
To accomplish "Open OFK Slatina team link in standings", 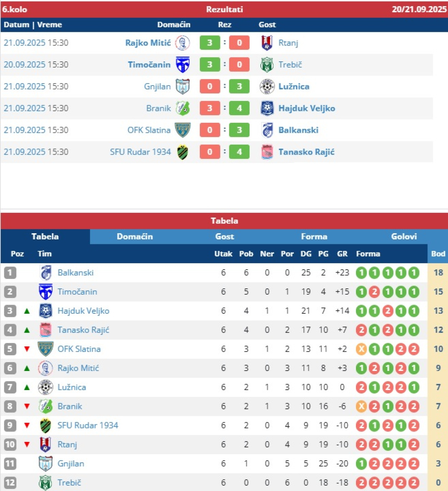I will click(79, 349).
